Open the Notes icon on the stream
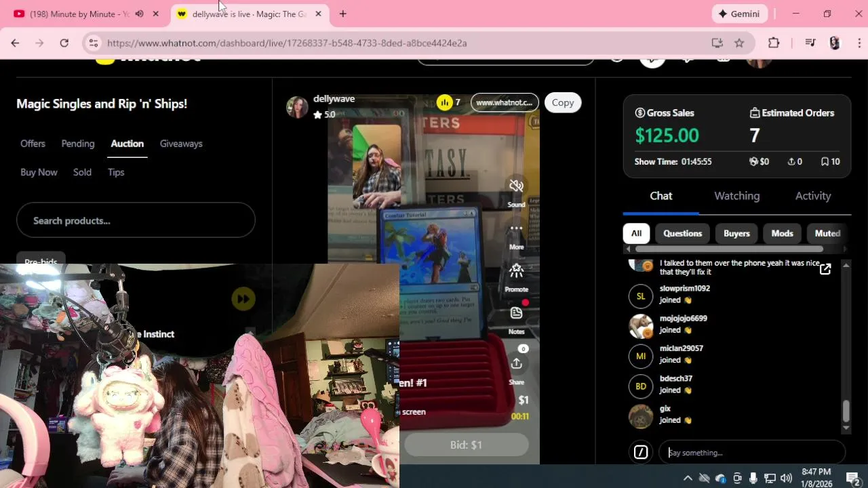 pos(516,313)
